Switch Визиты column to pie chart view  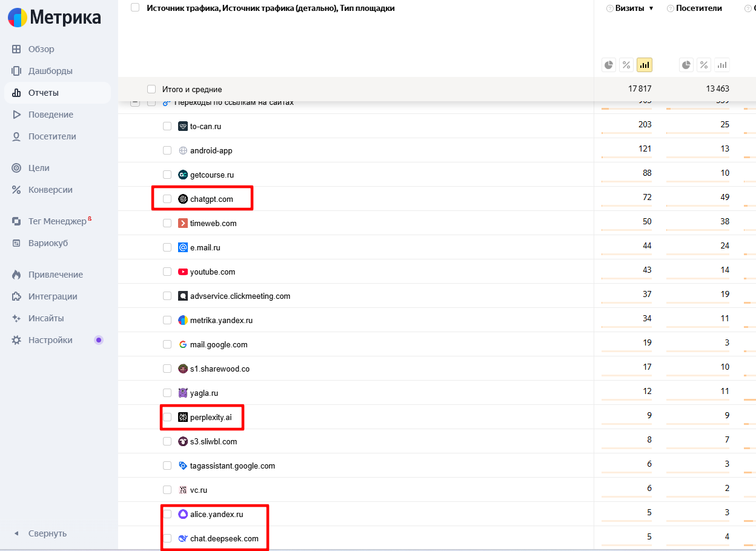pyautogui.click(x=609, y=65)
